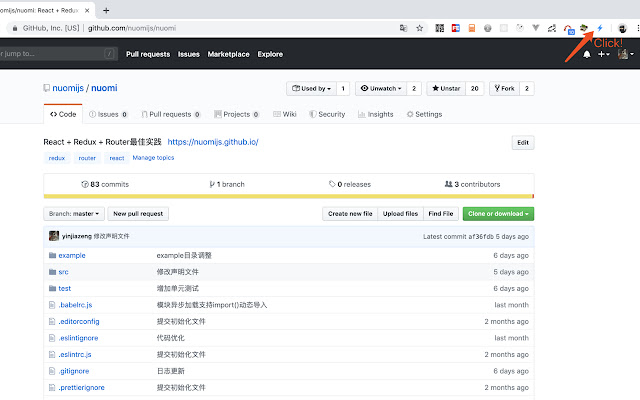Viewport: 640px width, 400px height.
Task: View the 1 branch link
Action: 227,184
